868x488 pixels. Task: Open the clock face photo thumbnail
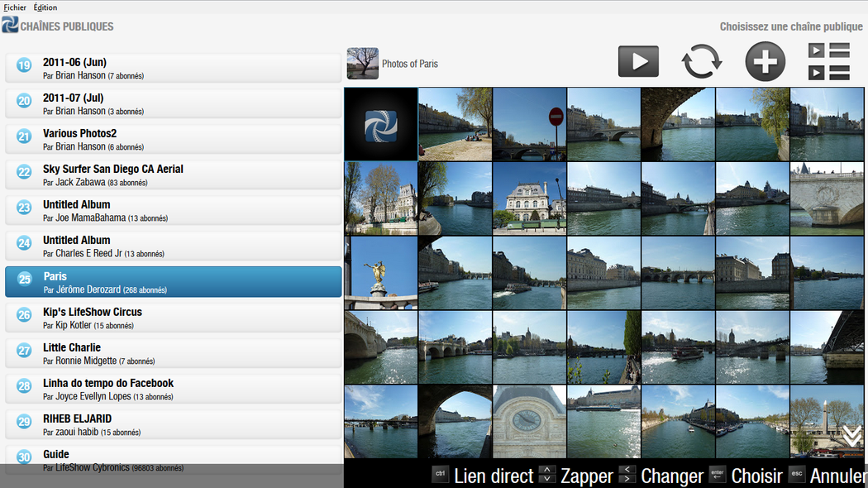530,421
